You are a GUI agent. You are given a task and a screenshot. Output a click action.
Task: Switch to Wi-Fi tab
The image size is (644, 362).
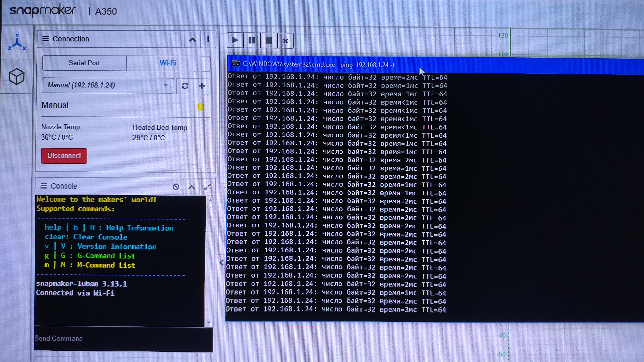point(168,63)
